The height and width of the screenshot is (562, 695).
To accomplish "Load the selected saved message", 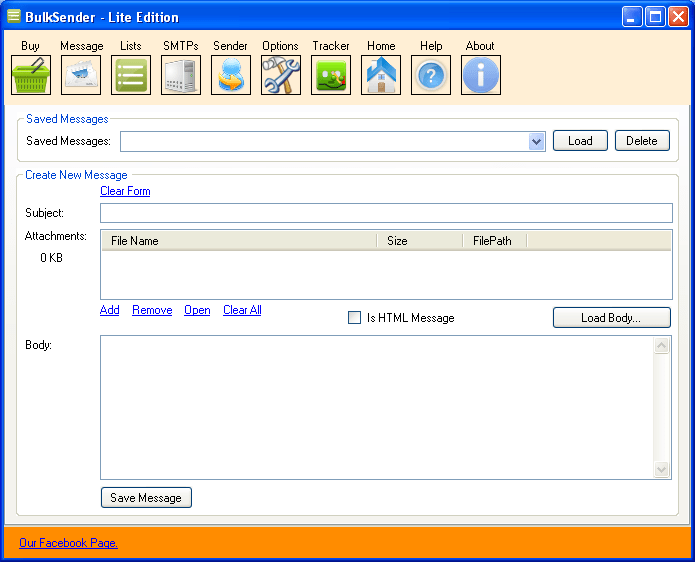I will point(580,141).
